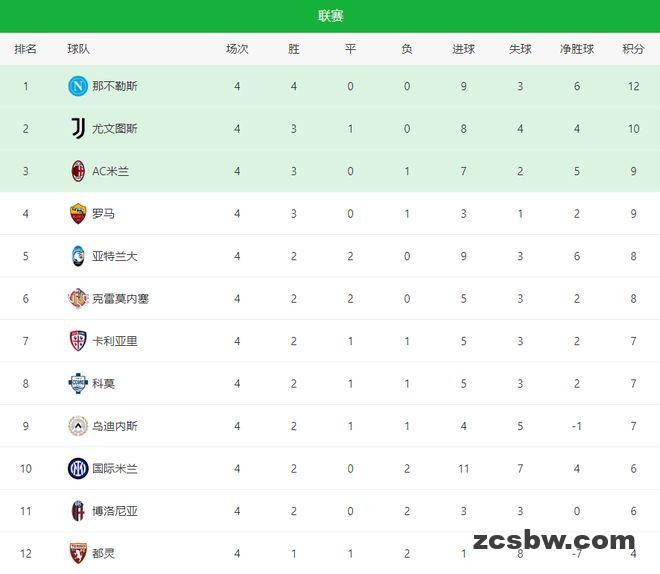The image size is (660, 574).
Task: Click the 进球 column header
Action: coord(463,49)
